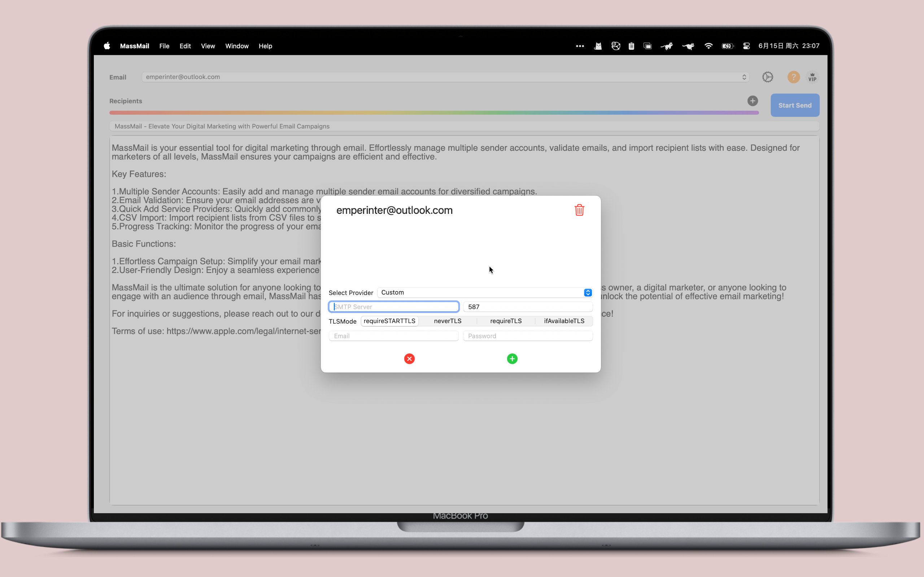Click the red trash delete account icon
The width and height of the screenshot is (924, 577).
[579, 210]
